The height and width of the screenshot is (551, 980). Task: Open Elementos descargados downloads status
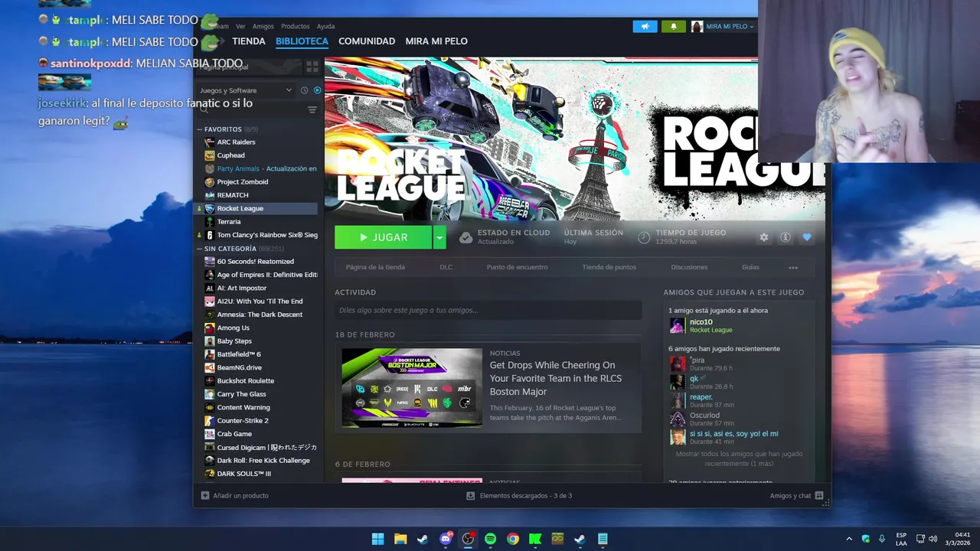pyautogui.click(x=519, y=496)
